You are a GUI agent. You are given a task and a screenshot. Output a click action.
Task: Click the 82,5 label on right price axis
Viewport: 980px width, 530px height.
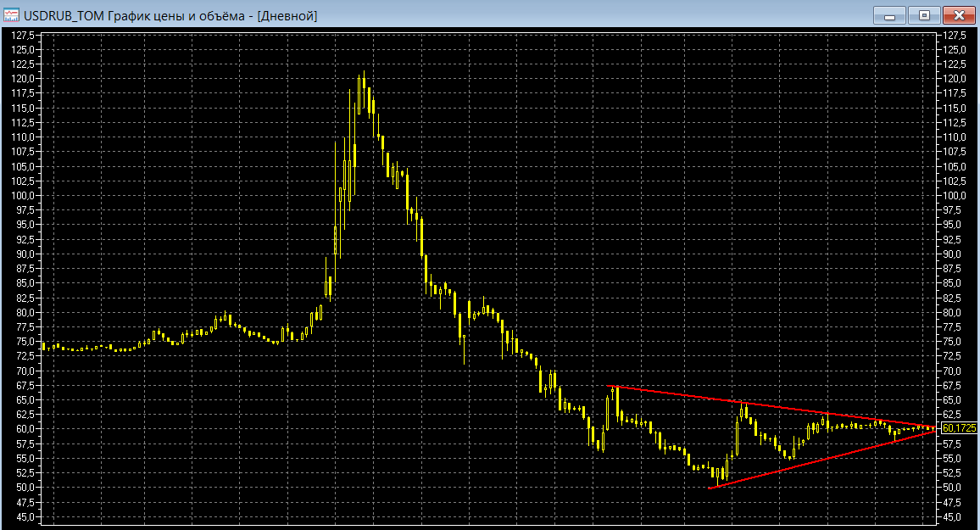click(x=953, y=298)
